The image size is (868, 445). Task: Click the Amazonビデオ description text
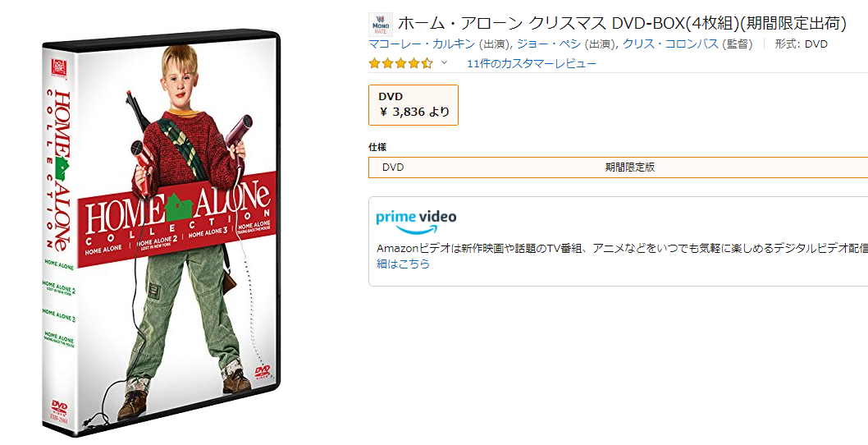(622, 248)
